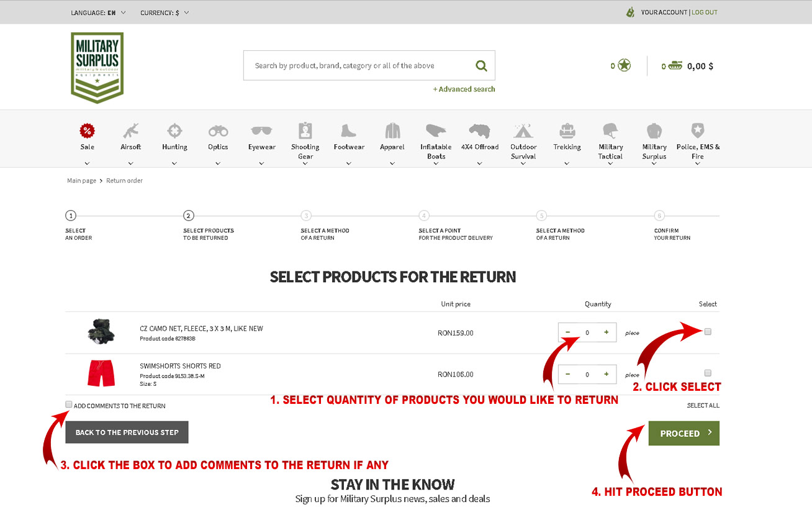Screen dimensions: 812x507
Task: Open the Optics binoculars category icon
Action: pos(218,131)
